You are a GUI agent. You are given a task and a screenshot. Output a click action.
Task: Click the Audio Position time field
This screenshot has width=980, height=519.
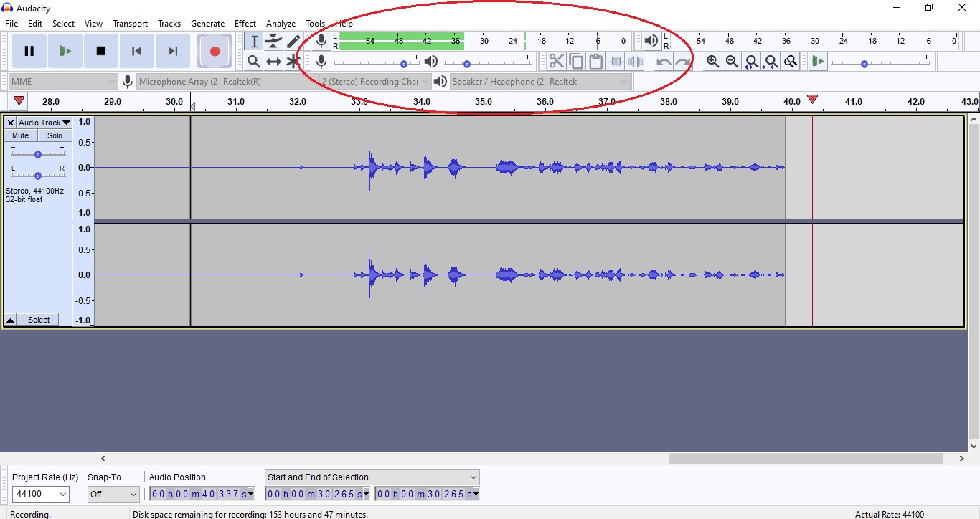(x=202, y=494)
